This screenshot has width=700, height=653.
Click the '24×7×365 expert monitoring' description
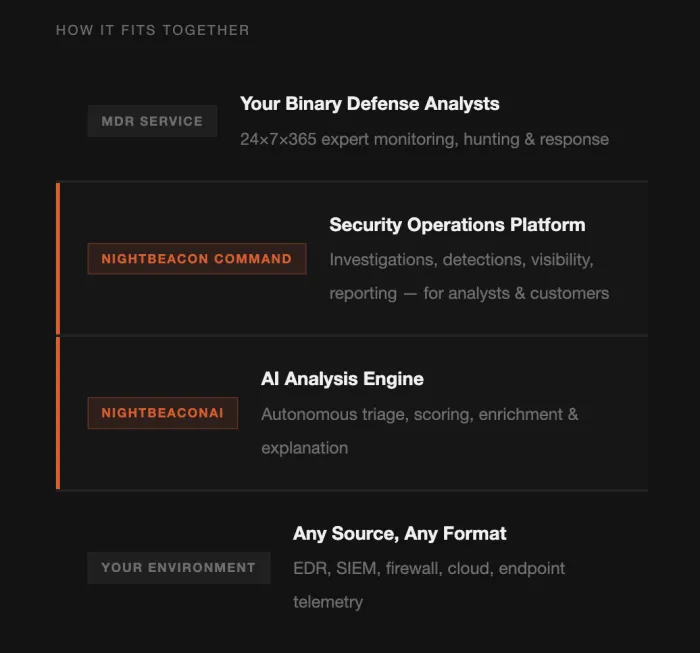424,139
